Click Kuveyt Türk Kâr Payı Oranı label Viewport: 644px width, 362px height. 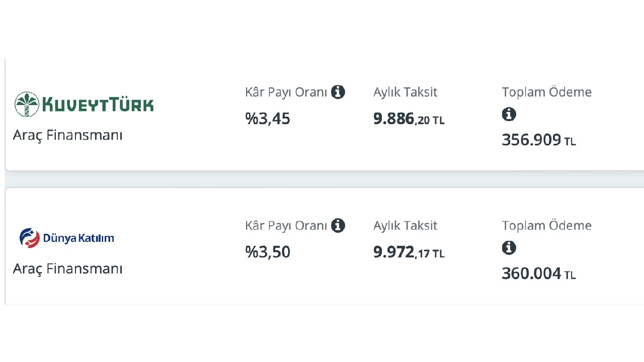click(286, 93)
